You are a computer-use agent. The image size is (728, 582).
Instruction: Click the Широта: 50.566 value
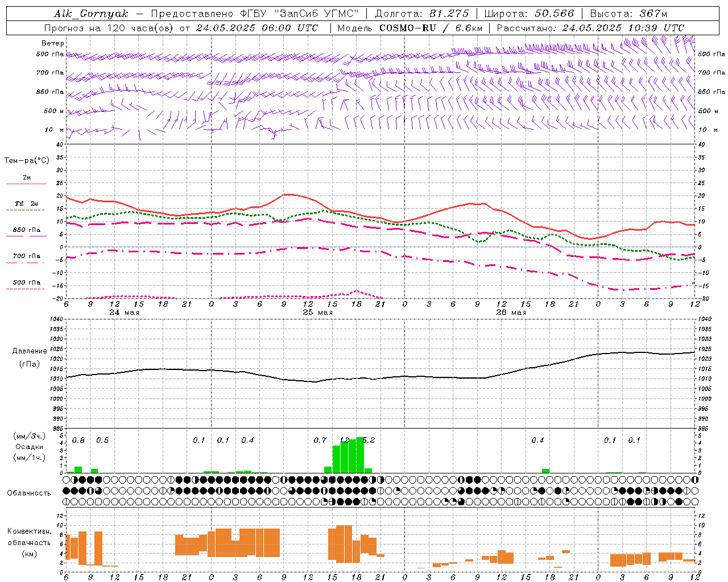click(x=529, y=14)
